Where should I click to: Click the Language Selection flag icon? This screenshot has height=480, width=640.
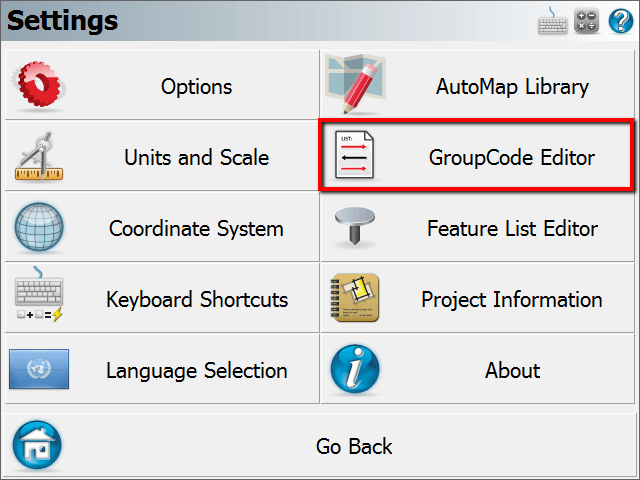pos(39,369)
